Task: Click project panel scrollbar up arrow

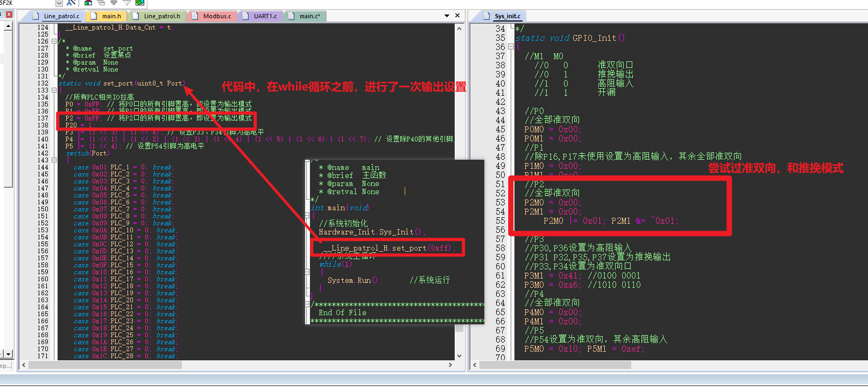Action: [8, 26]
